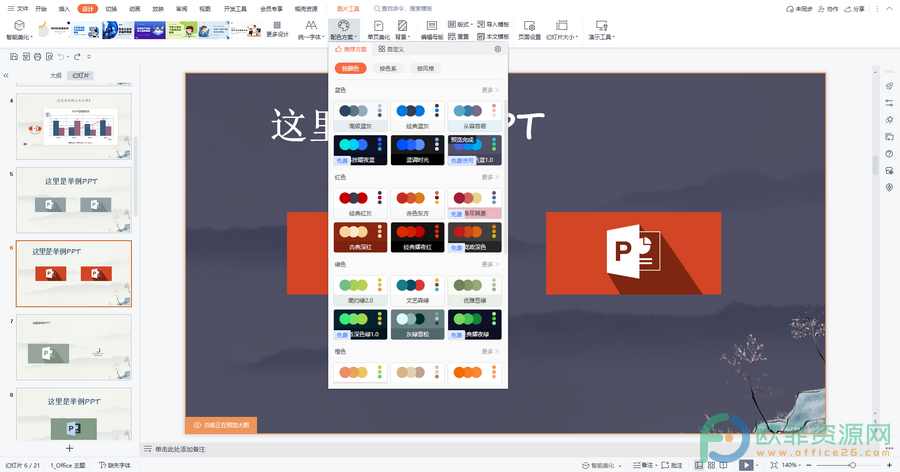Apply the 文艺森绿 color scheme
900x472 pixels.
coord(417,291)
